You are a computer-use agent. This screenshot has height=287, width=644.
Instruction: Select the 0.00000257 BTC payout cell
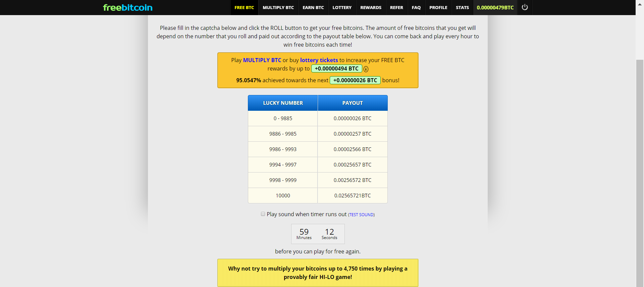pos(353,134)
